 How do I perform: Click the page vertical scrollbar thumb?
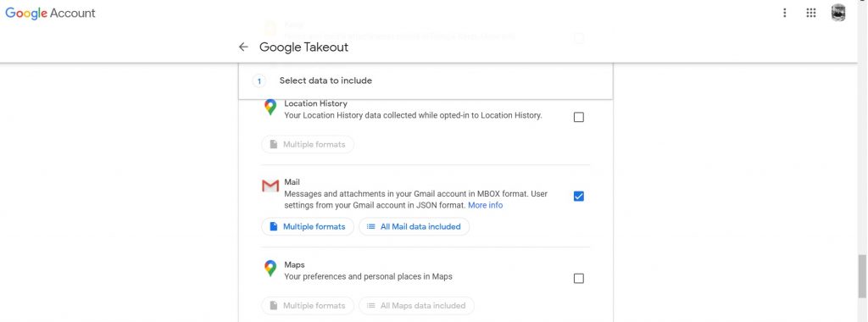click(862, 276)
